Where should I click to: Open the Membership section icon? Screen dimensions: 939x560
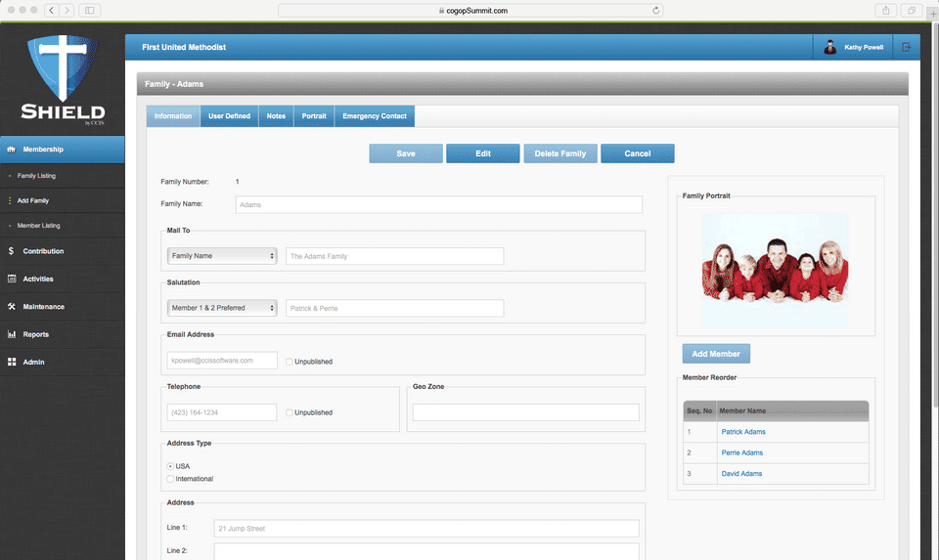(12, 150)
